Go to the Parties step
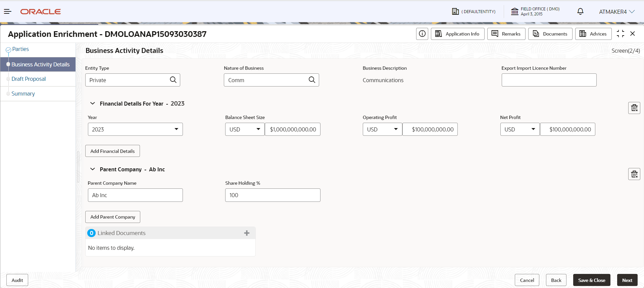Image resolution: width=644 pixels, height=288 pixels. pyautogui.click(x=20, y=49)
